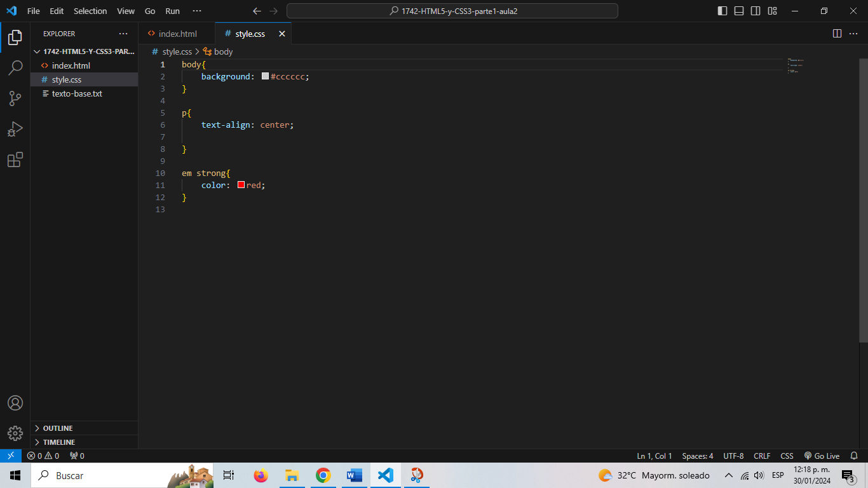This screenshot has width=868, height=488.
Task: Expand the OUTLINE section
Action: (x=85, y=428)
